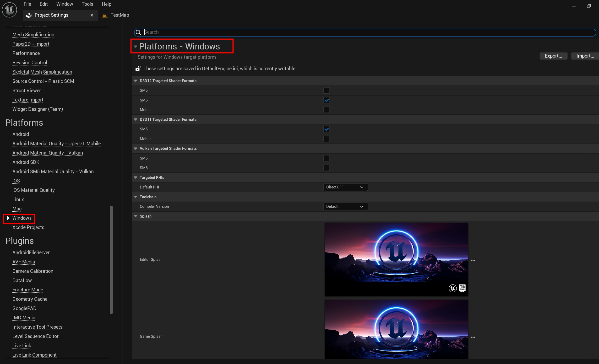Screen dimensions: 599x364
Task: Open Source Control - Plastic SCM settings
Action: click(x=43, y=81)
